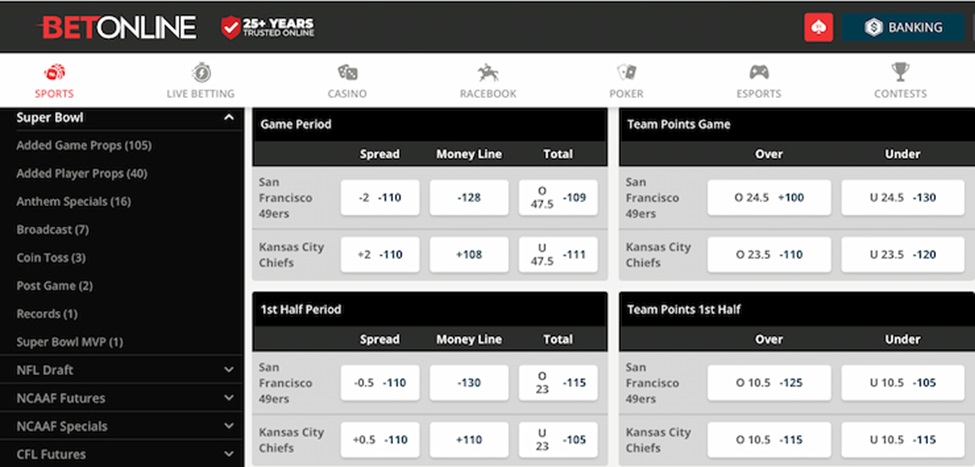Expand the CFL Futures category
This screenshot has height=467, width=975.
click(229, 454)
